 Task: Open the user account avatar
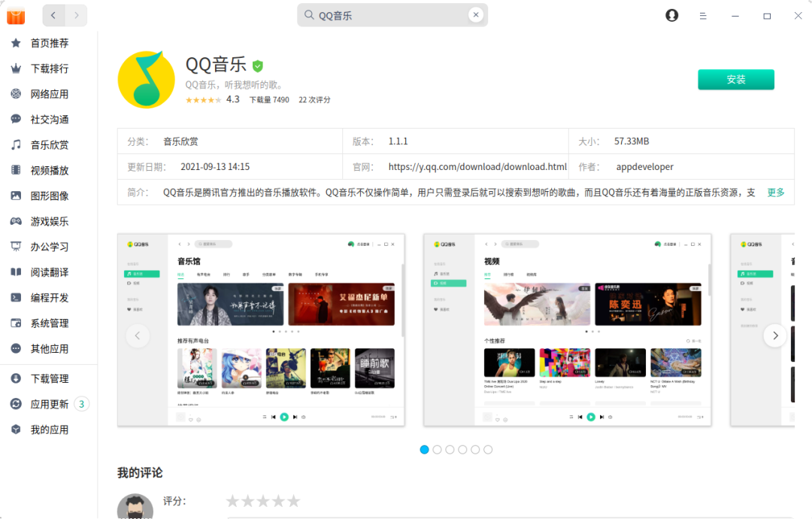click(671, 14)
